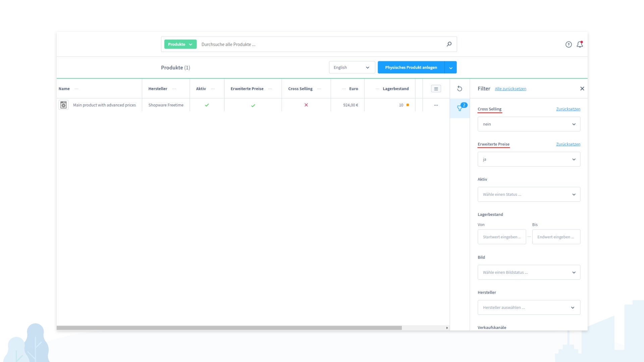Open the Hersteller selection dropdown
644x362 pixels.
pos(529,307)
